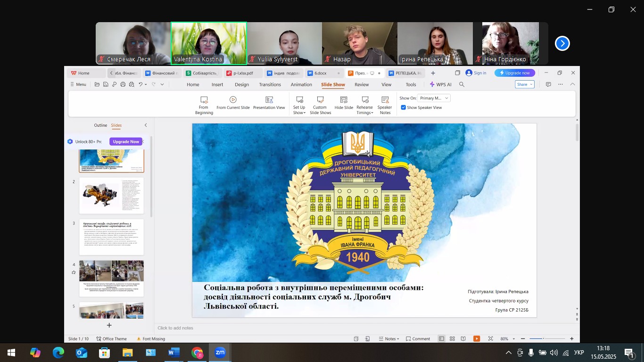
Task: Toggle normal view button in status bar
Action: point(441,338)
